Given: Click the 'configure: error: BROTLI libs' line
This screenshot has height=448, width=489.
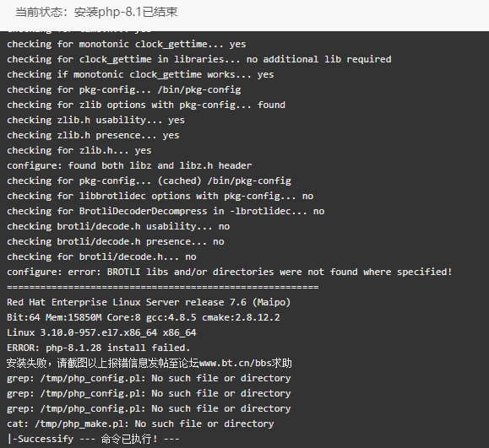Looking at the screenshot, I should click(x=230, y=272).
